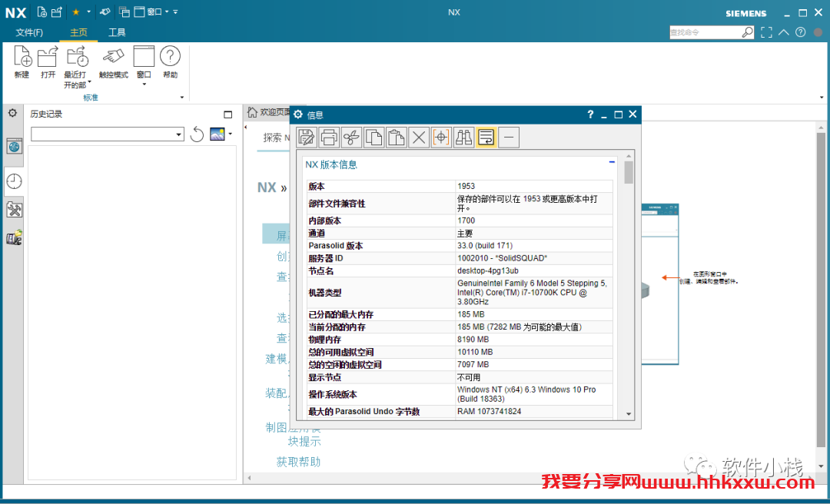Click the welcome page horizontal scrollbar
830x504 pixels.
(x=530, y=478)
